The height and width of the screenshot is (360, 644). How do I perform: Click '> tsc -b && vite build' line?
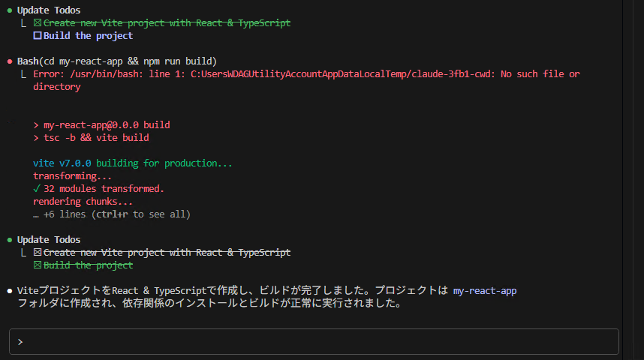(91, 138)
